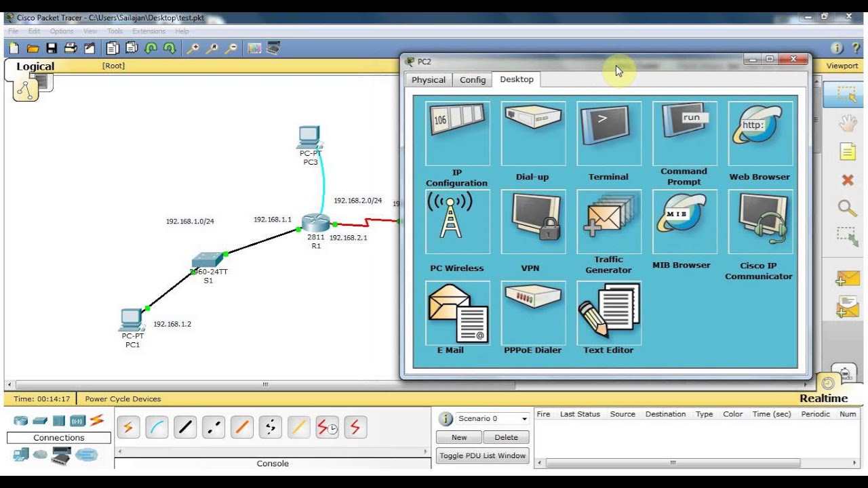Choose the Serial DCE cable with clock
Screen dimensions: 868x488
point(328,427)
